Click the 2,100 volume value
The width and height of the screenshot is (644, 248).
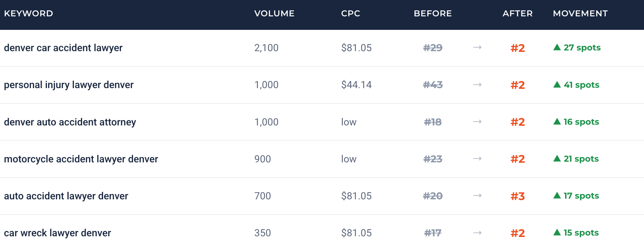coord(267,48)
